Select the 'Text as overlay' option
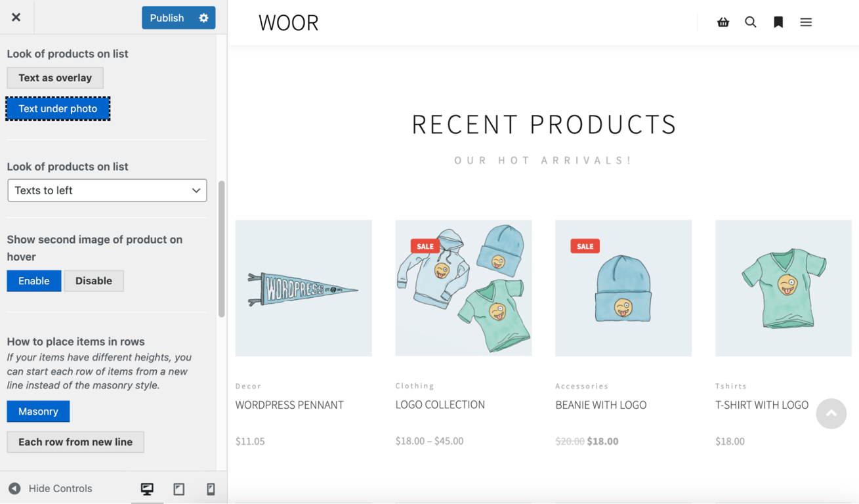This screenshot has height=504, width=859. [54, 77]
